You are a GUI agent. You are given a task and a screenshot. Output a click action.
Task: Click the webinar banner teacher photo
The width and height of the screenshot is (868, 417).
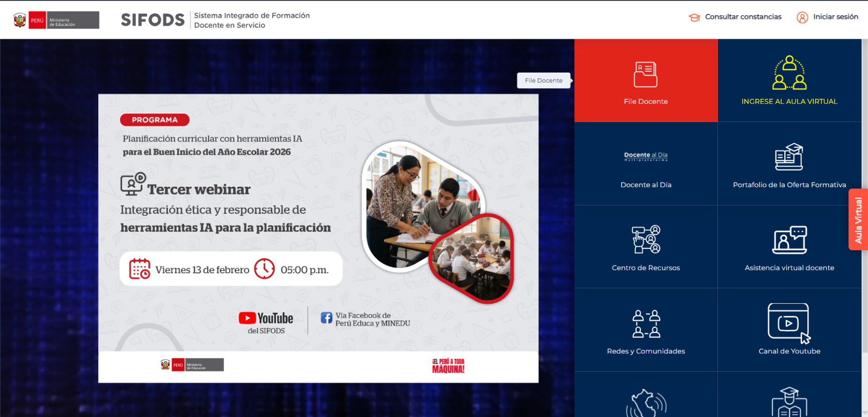423,206
